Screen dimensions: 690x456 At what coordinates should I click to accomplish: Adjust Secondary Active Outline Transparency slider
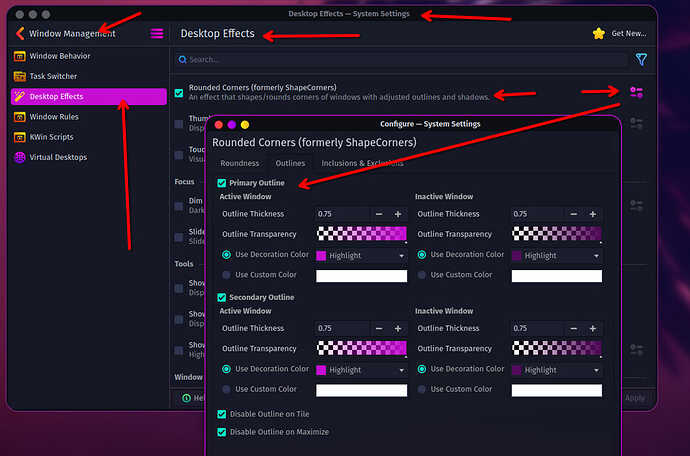click(x=361, y=348)
